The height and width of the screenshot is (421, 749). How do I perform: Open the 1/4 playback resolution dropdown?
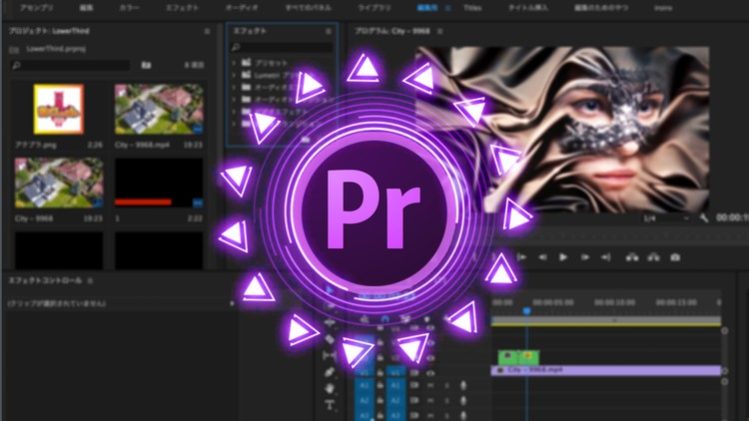[666, 218]
